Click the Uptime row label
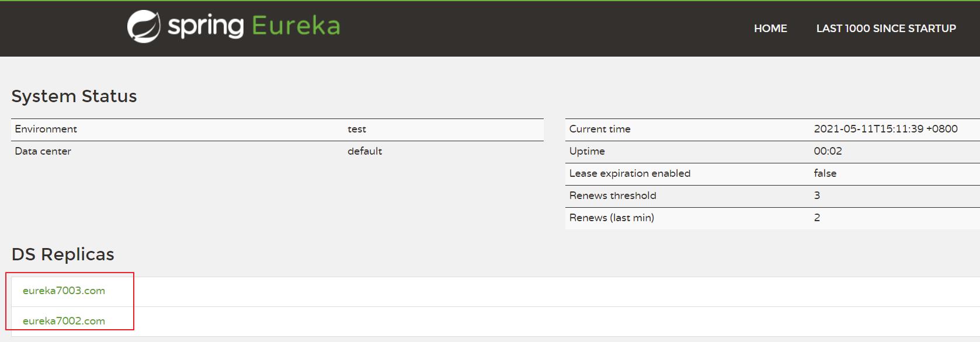 pos(587,151)
